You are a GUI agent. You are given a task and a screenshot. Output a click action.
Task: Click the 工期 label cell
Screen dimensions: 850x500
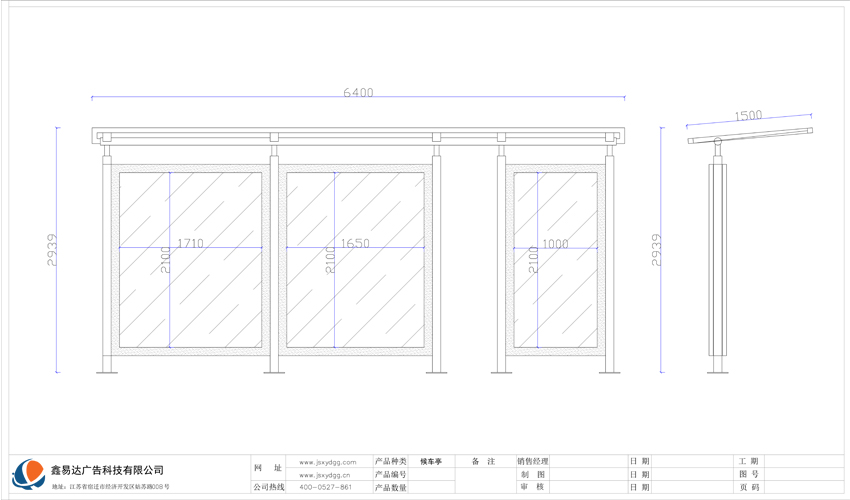point(749,461)
